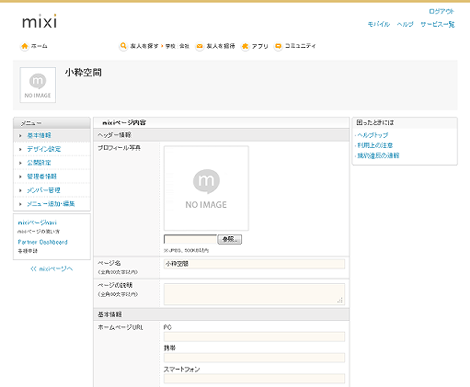
Task: Click the スマートフォン homepage URL field
Action: 254,378
